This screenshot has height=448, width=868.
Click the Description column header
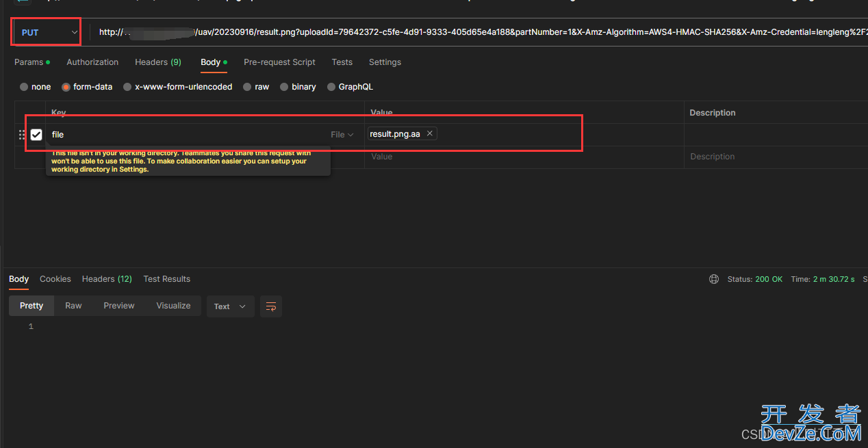tap(713, 113)
